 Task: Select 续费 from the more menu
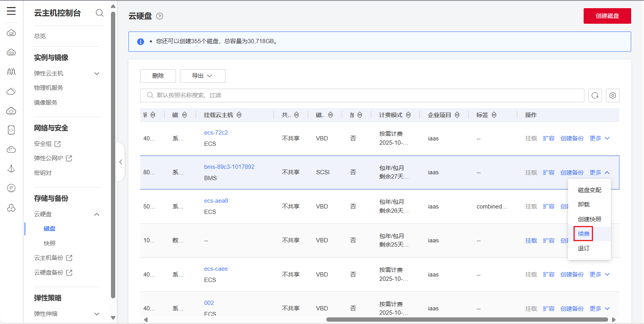click(x=583, y=234)
